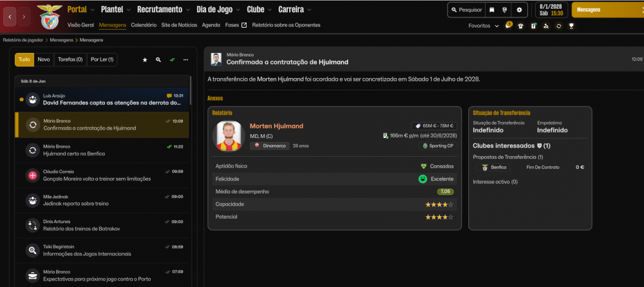Viewport: 644px width, 287px height.
Task: Open message David Fernandes capta as atenções
Action: click(x=102, y=99)
